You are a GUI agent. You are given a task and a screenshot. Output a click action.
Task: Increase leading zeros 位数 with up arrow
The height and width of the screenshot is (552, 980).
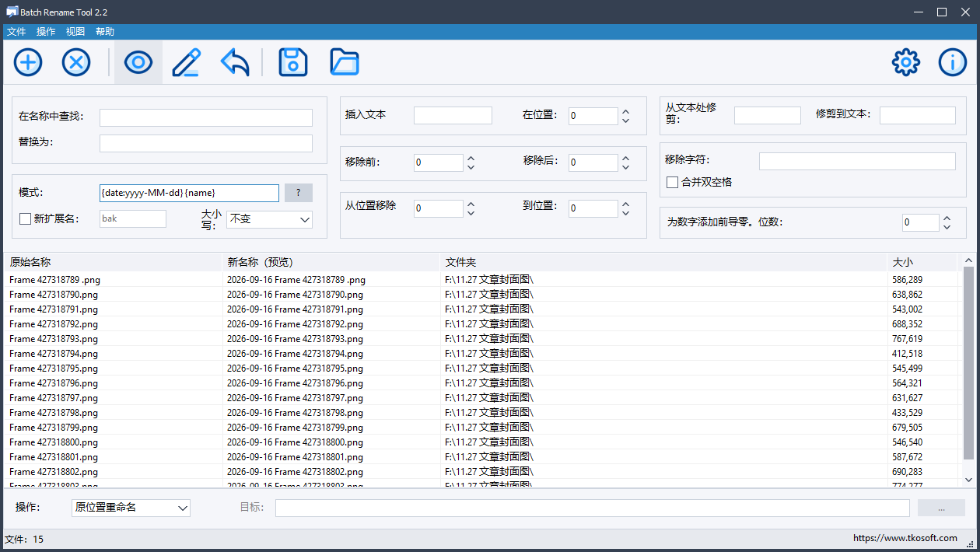[947, 218]
